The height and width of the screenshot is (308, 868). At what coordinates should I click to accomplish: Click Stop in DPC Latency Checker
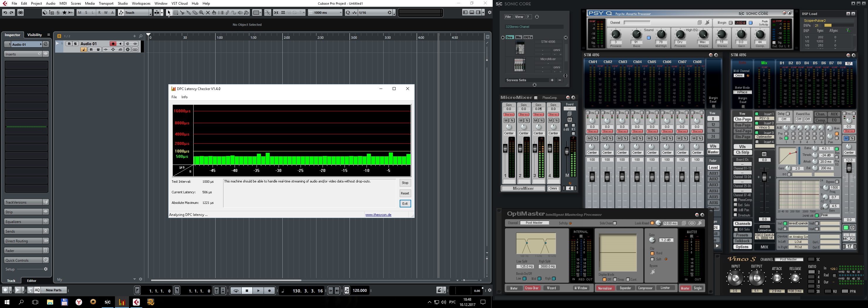click(405, 183)
